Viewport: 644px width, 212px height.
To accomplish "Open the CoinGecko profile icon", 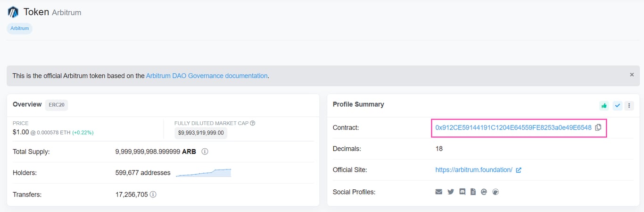I will (x=495, y=192).
